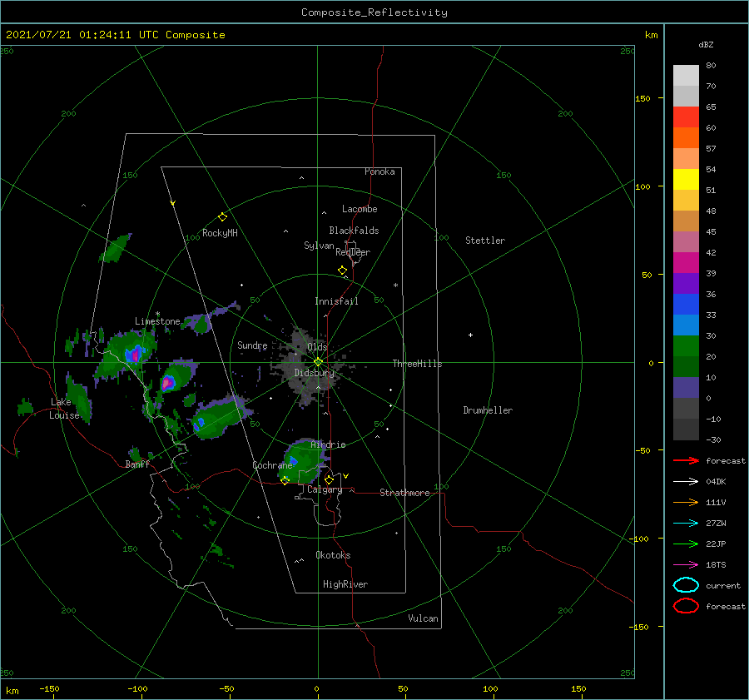Click the Ponoka label
The width and height of the screenshot is (749, 700).
pyautogui.click(x=379, y=171)
